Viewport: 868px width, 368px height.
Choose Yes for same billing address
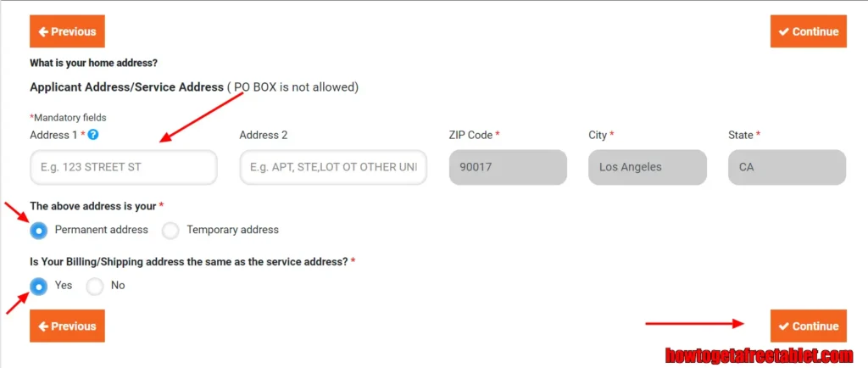point(39,286)
